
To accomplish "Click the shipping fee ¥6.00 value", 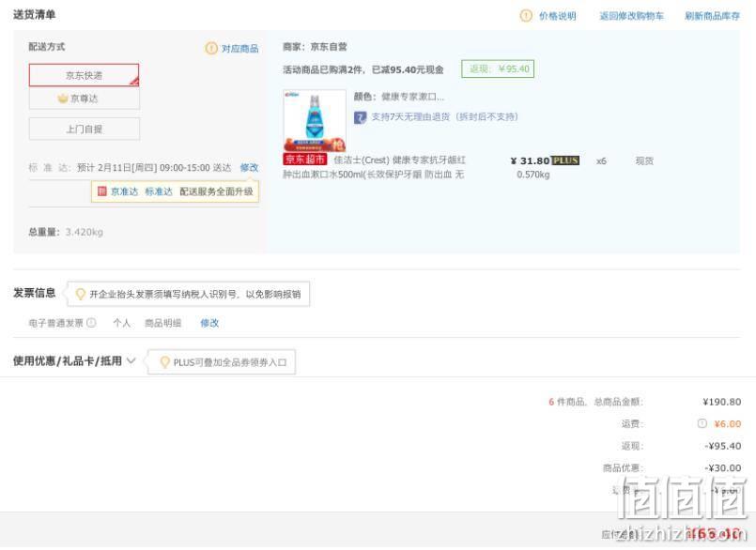I will pos(728,423).
